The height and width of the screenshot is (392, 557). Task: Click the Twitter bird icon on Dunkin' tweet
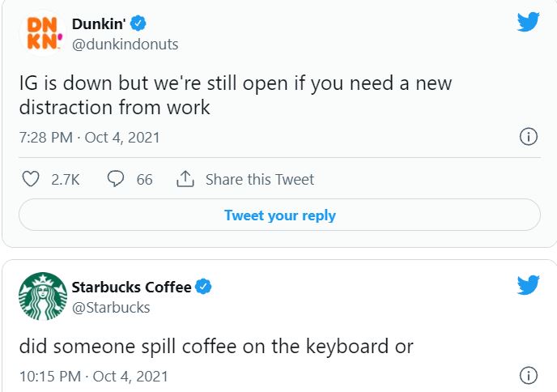[528, 22]
